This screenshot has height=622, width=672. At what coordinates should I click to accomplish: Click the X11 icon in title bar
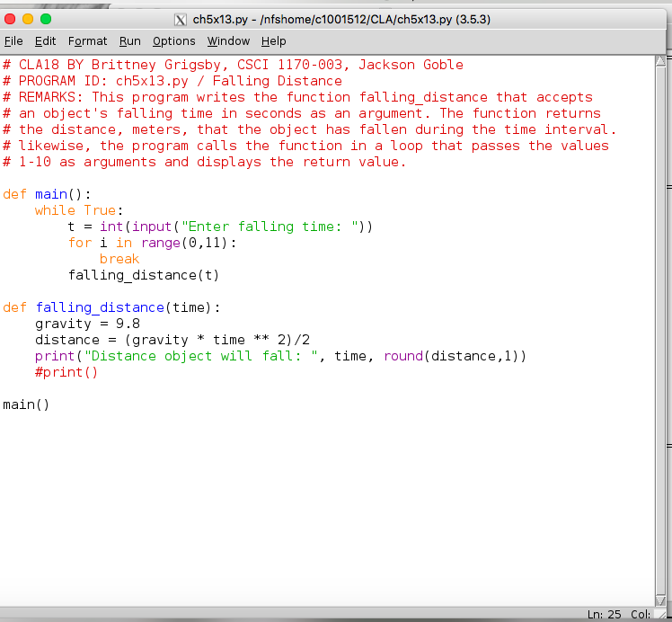181,20
